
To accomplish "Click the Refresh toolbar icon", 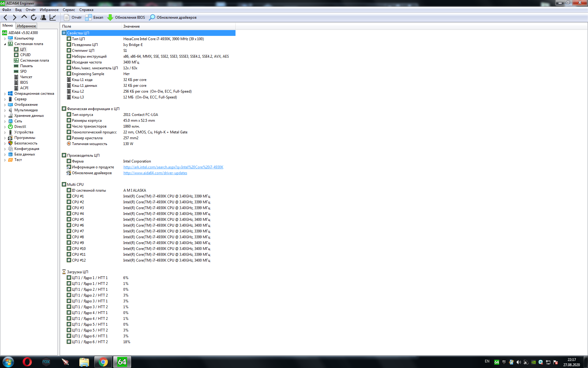I will pos(34,17).
